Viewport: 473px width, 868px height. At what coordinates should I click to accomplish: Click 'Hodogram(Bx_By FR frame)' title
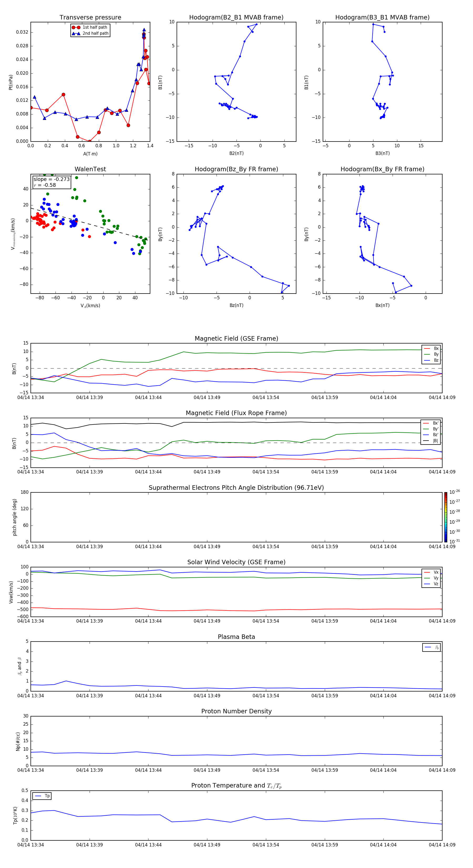382,169
